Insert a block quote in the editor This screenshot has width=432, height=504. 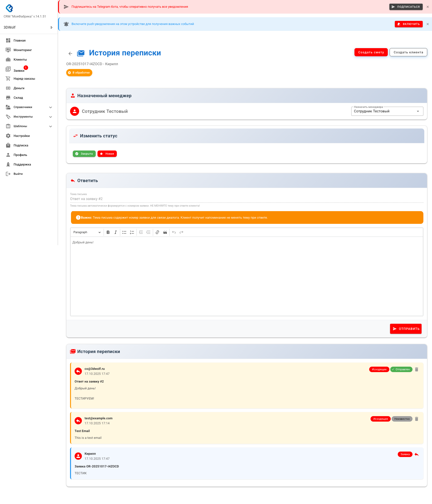(165, 232)
